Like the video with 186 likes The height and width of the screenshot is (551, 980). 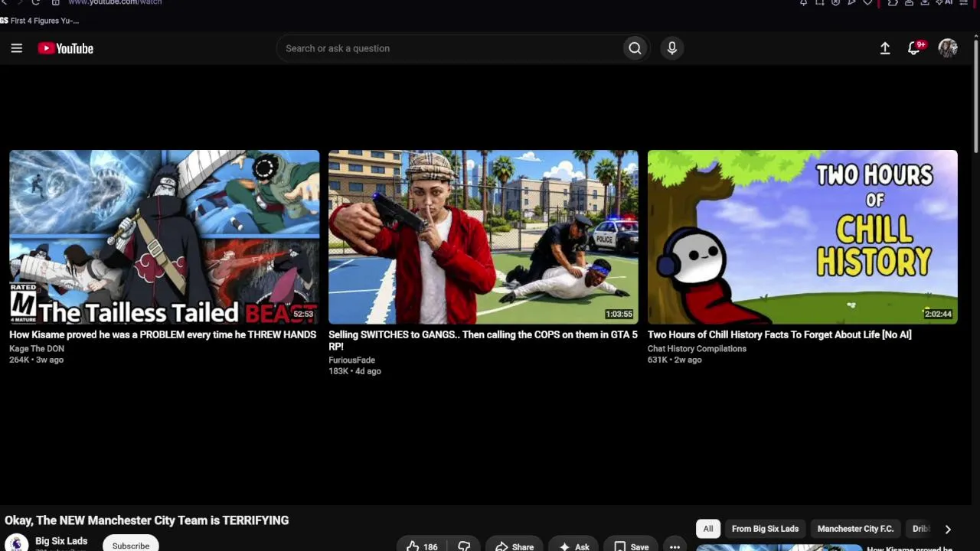pos(422,545)
